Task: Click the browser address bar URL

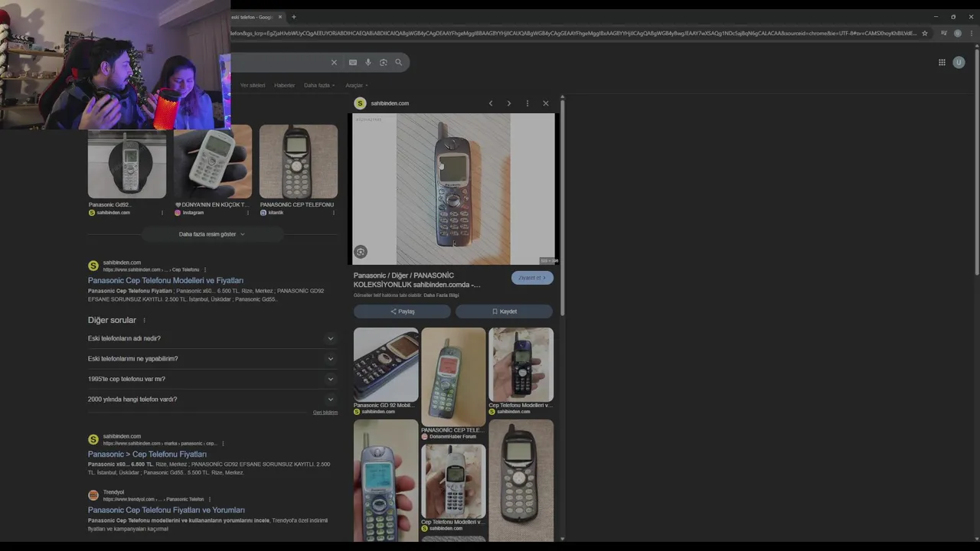Action: (x=573, y=34)
